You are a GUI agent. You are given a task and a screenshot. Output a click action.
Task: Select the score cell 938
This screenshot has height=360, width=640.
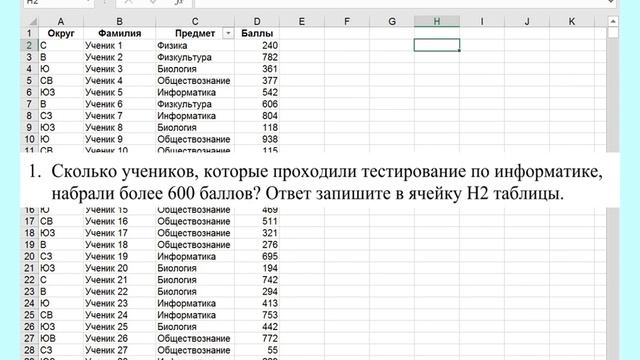point(257,139)
